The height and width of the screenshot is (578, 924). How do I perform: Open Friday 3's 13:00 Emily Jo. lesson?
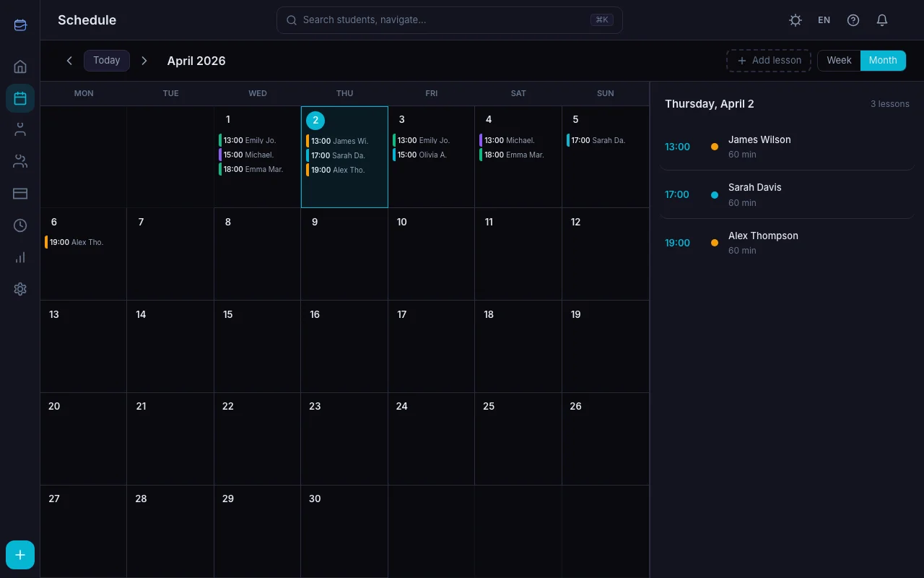431,140
